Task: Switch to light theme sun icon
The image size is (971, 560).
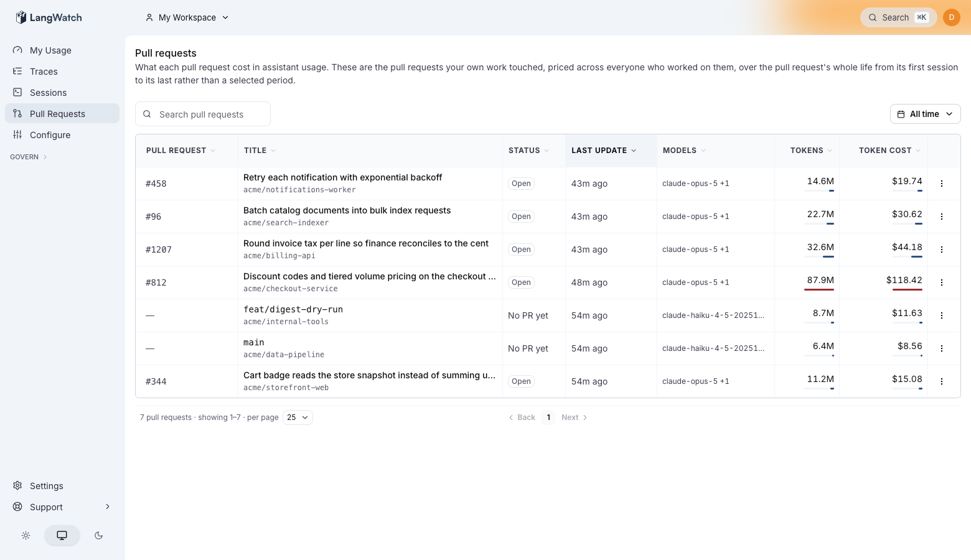Action: pos(26,535)
